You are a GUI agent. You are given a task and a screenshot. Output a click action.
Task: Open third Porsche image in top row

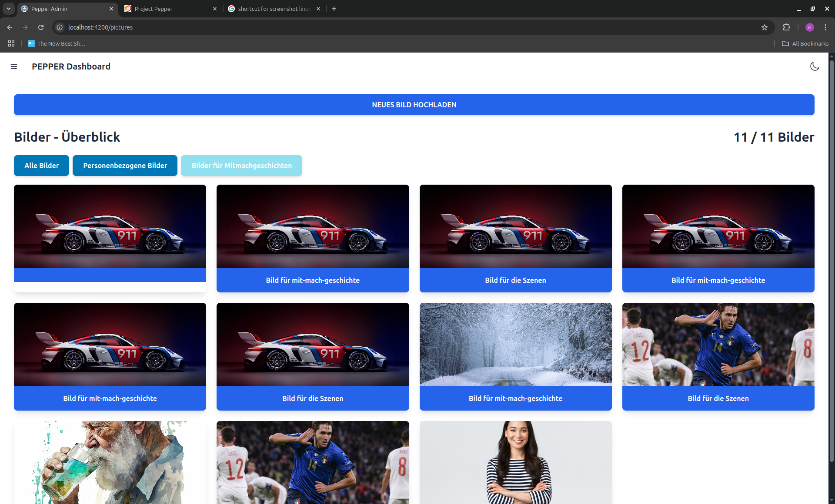click(515, 226)
